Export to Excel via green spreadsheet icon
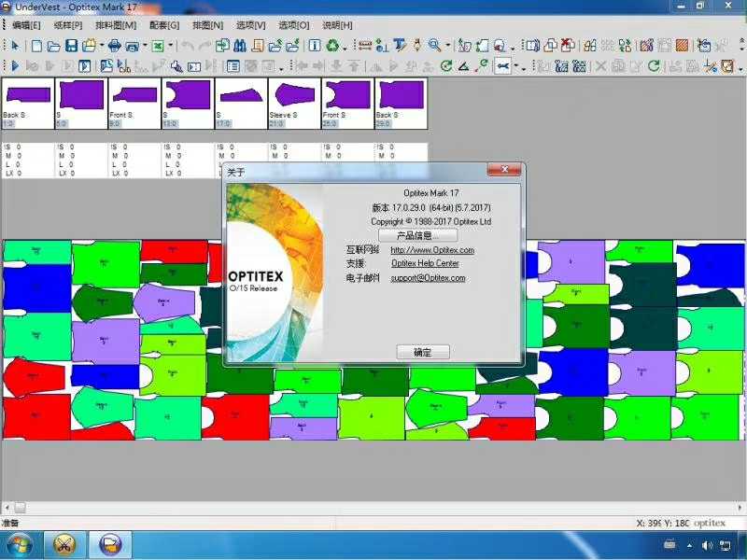This screenshot has width=747, height=560. point(158,46)
